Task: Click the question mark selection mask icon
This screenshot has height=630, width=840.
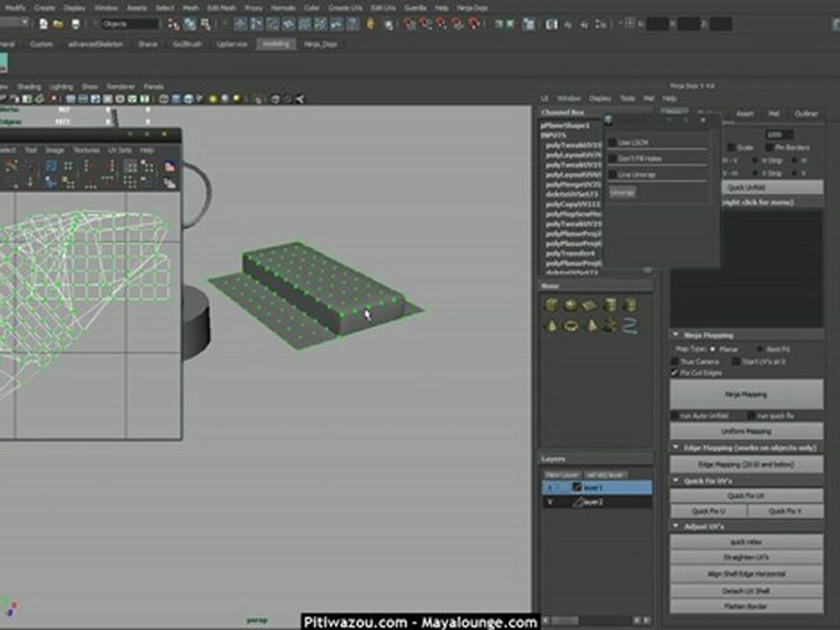Action: tap(353, 24)
